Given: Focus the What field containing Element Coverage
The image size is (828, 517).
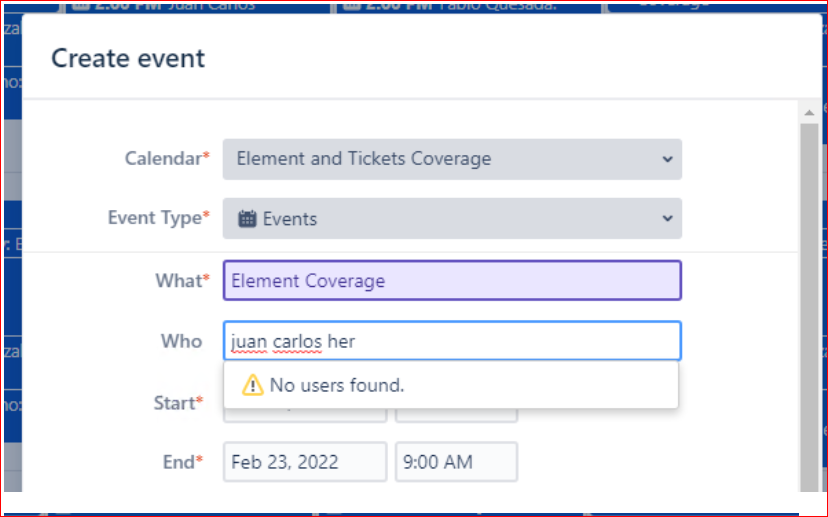Looking at the screenshot, I should click(x=452, y=281).
